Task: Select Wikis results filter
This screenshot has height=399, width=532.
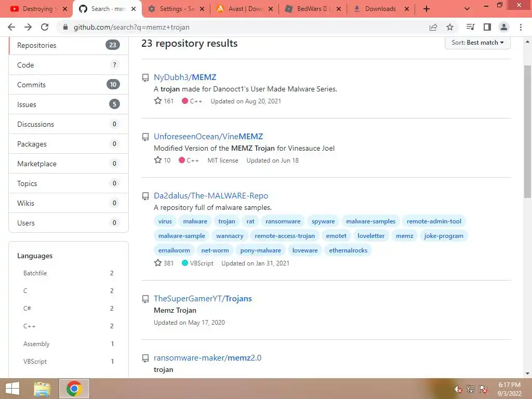Action: 69,203
